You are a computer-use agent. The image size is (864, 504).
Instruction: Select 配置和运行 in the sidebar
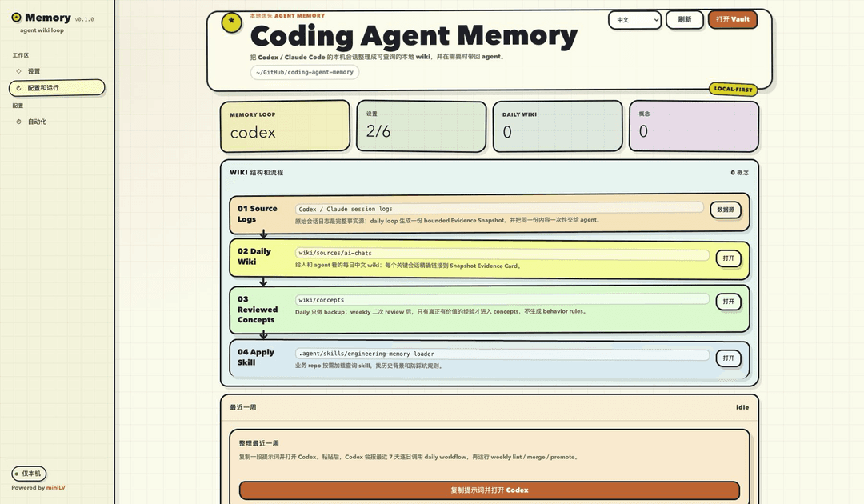(57, 87)
